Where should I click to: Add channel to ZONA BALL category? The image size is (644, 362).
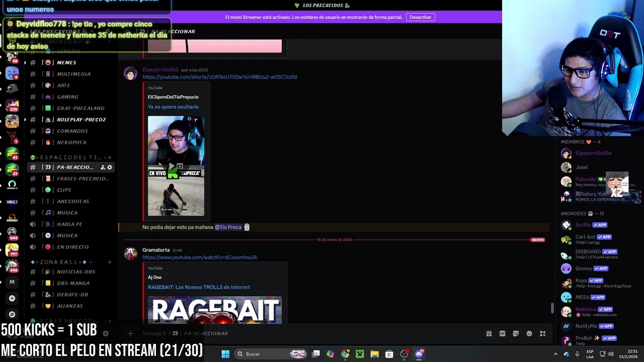pos(110,262)
